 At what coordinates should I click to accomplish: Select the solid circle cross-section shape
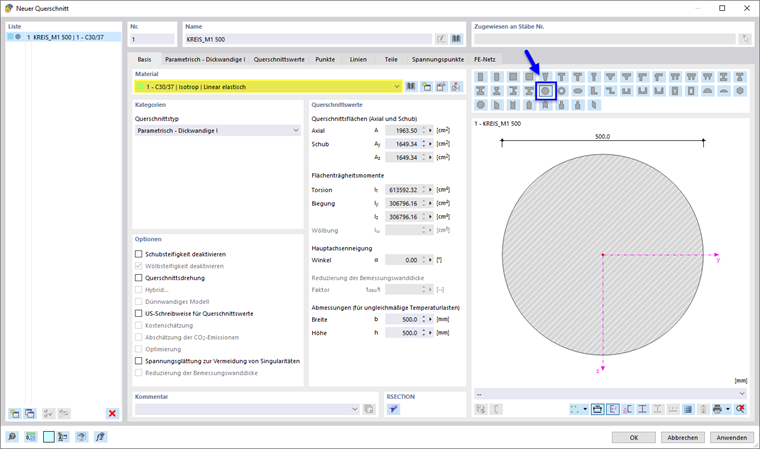tap(545, 91)
